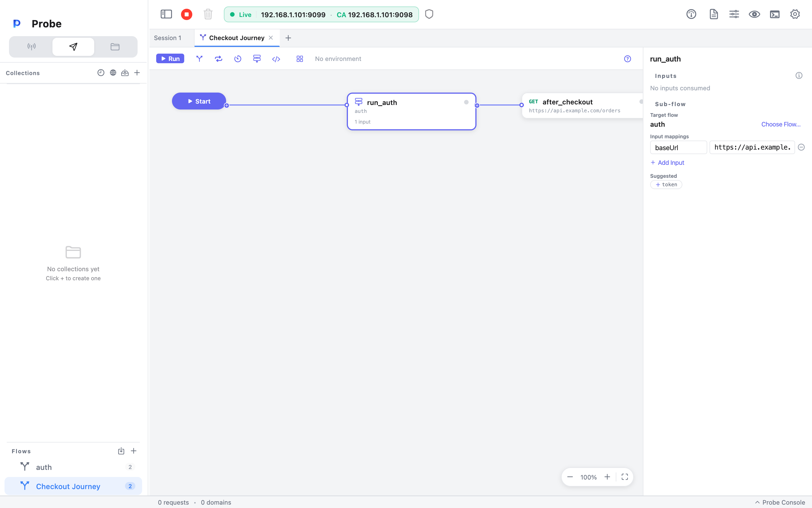Open the gauge dashboard icon in top bar
812x508 pixels.
point(691,14)
